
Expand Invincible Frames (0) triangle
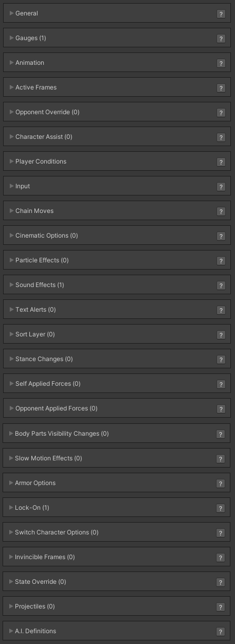click(11, 557)
